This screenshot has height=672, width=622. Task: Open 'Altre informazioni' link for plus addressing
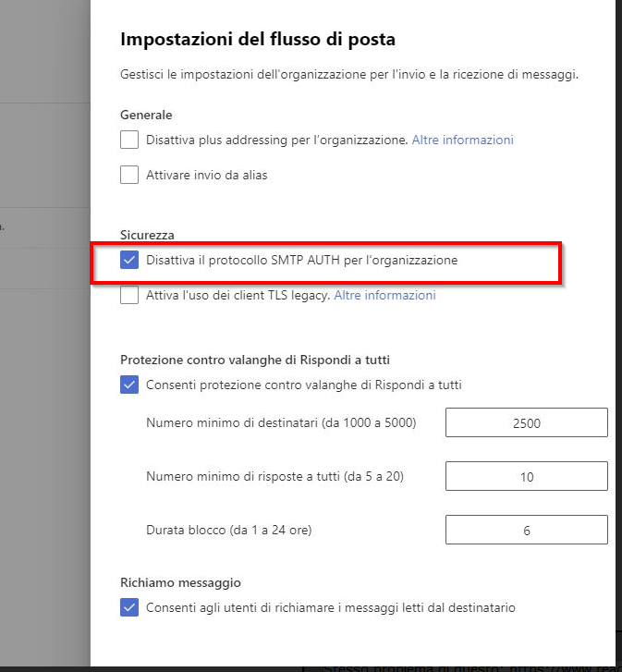tap(462, 140)
